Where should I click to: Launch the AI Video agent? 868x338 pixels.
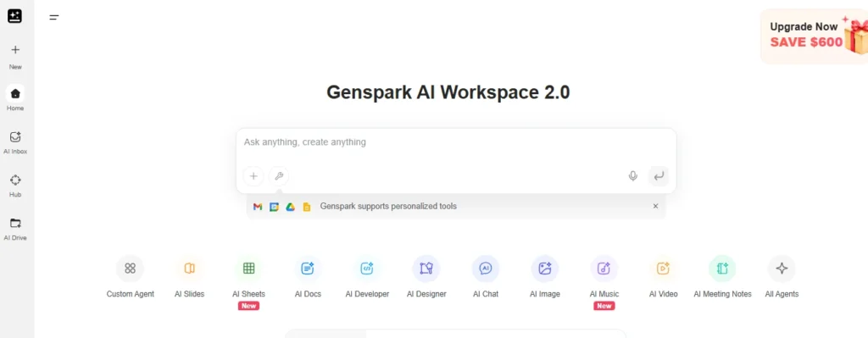(x=663, y=269)
